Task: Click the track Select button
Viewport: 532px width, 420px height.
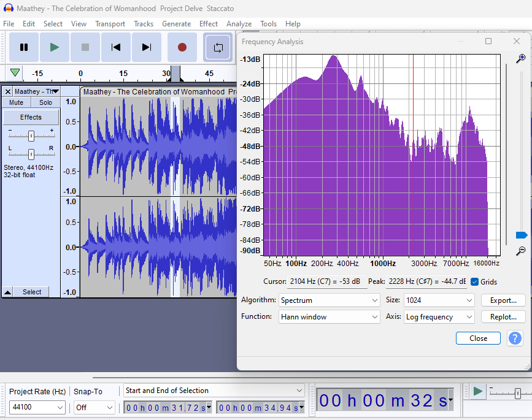Action: click(31, 292)
